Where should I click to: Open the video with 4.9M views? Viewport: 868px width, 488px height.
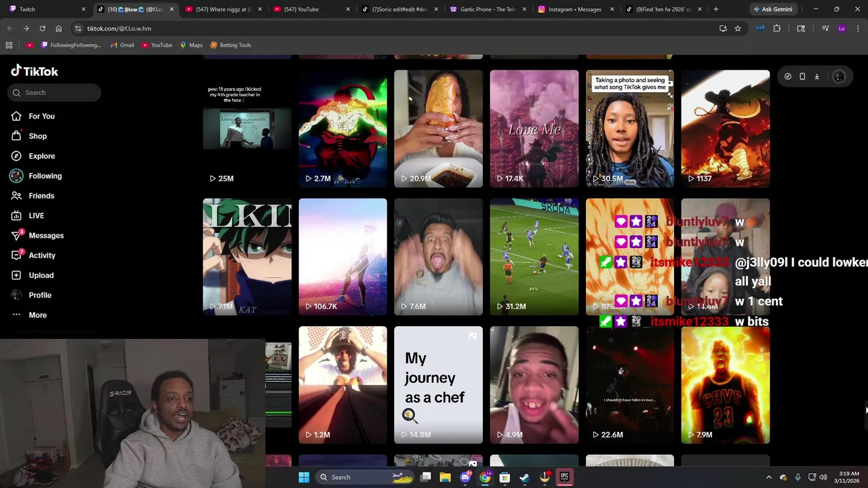point(534,385)
